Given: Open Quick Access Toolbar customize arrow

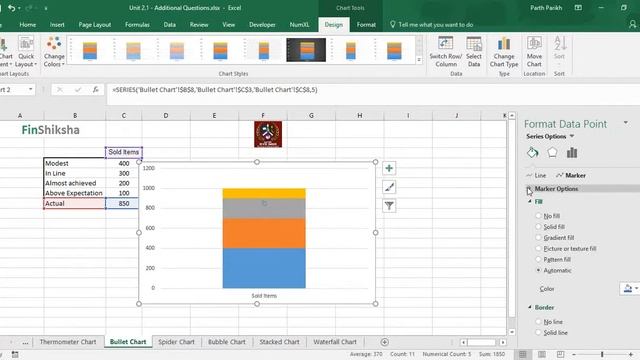Looking at the screenshot, I should click(x=46, y=8).
